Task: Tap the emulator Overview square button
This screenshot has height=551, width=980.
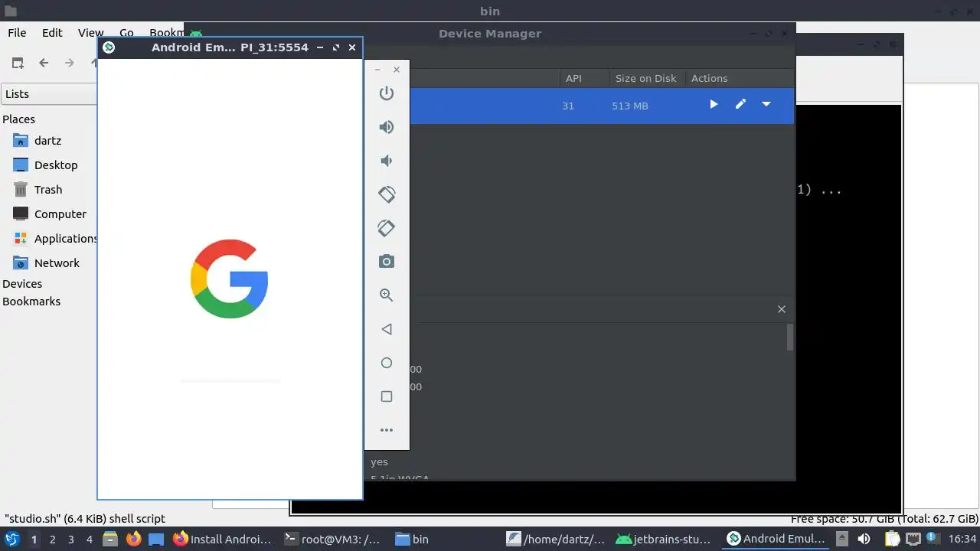Action: coord(387,396)
